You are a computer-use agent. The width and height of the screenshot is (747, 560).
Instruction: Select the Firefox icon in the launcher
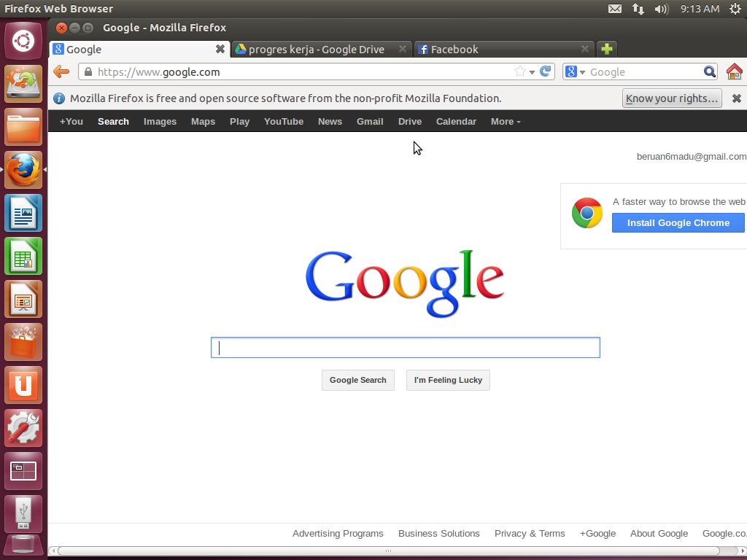point(23,170)
